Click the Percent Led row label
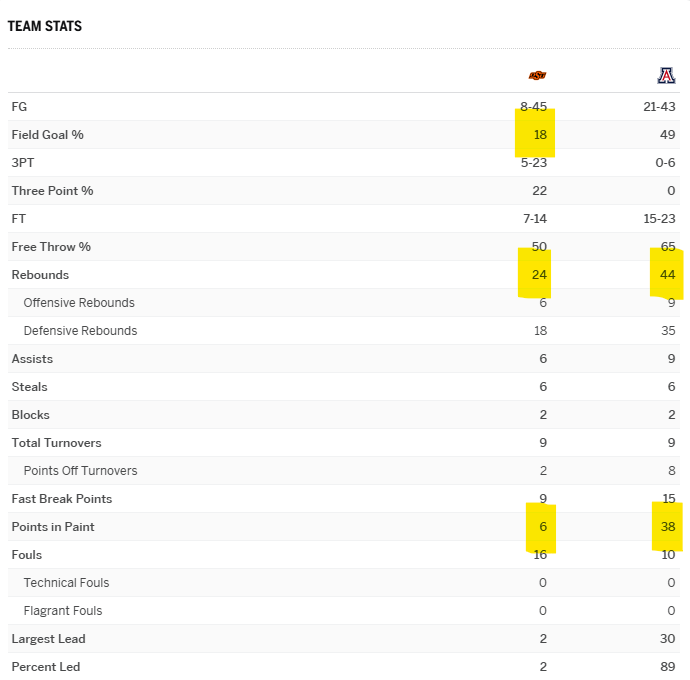Viewport: 690px width, 680px height. click(46, 667)
